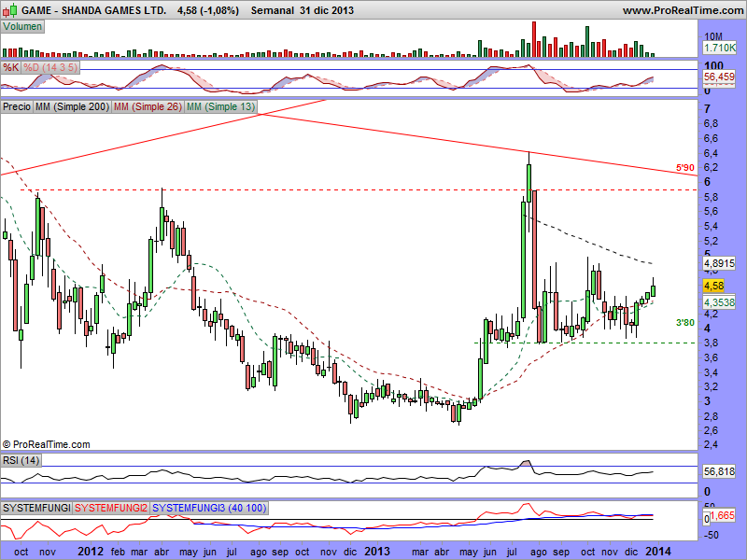Click the yellow 4,58 current price tag

(714, 286)
